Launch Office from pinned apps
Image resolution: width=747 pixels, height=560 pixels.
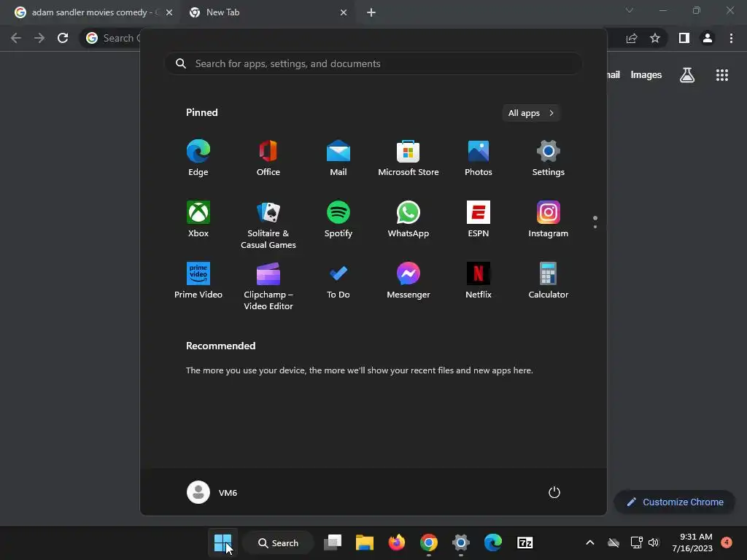tap(268, 158)
